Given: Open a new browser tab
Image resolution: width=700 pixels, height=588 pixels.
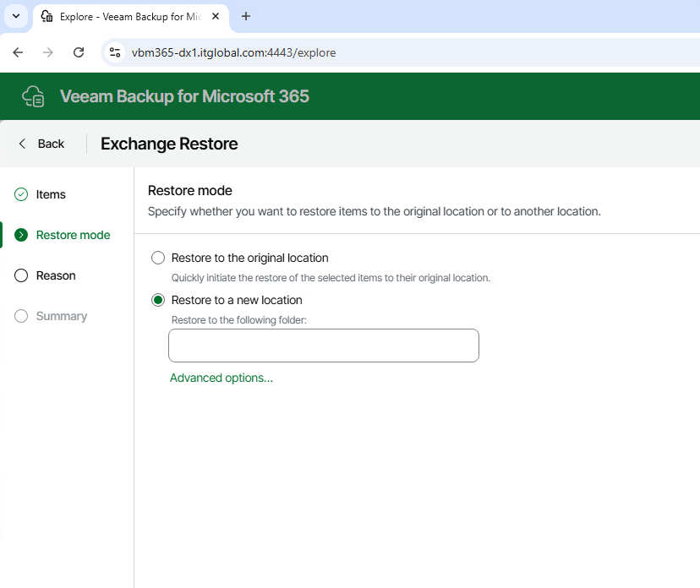Looking at the screenshot, I should point(245,17).
